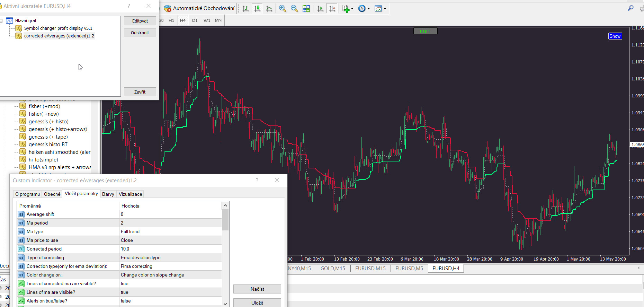Select fisher( +new) indicator in navigator
Screen dimensions: 644x307
44,114
